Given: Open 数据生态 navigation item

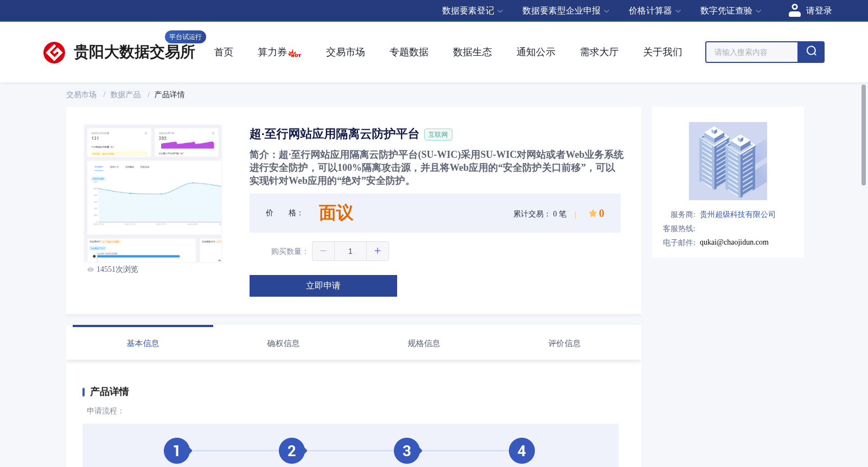Looking at the screenshot, I should pos(473,52).
